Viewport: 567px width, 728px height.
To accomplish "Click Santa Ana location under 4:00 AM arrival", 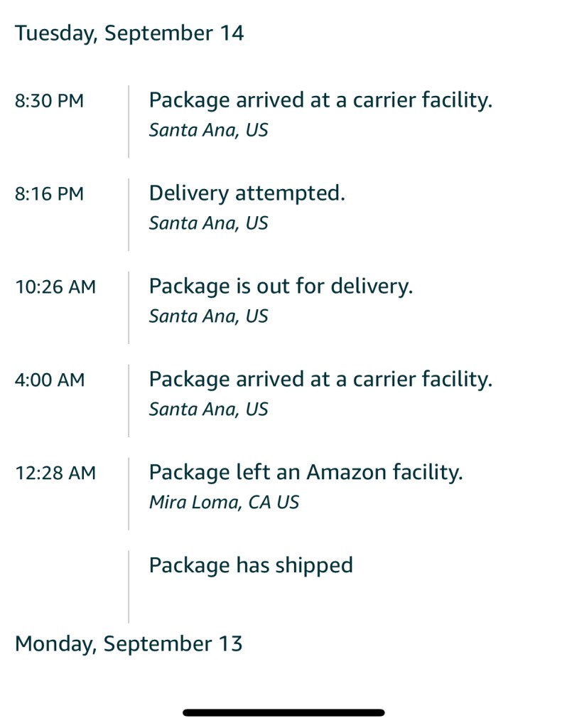I will coord(208,409).
